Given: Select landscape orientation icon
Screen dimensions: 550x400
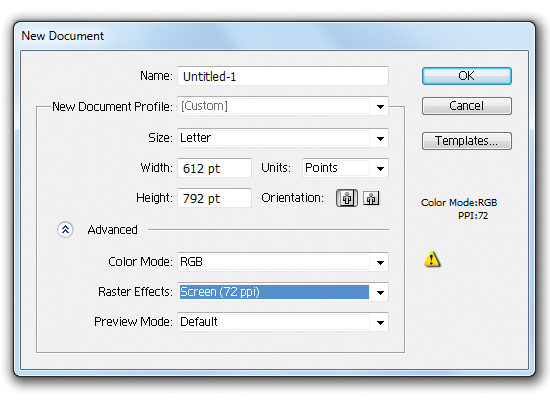Looking at the screenshot, I should [x=371, y=198].
